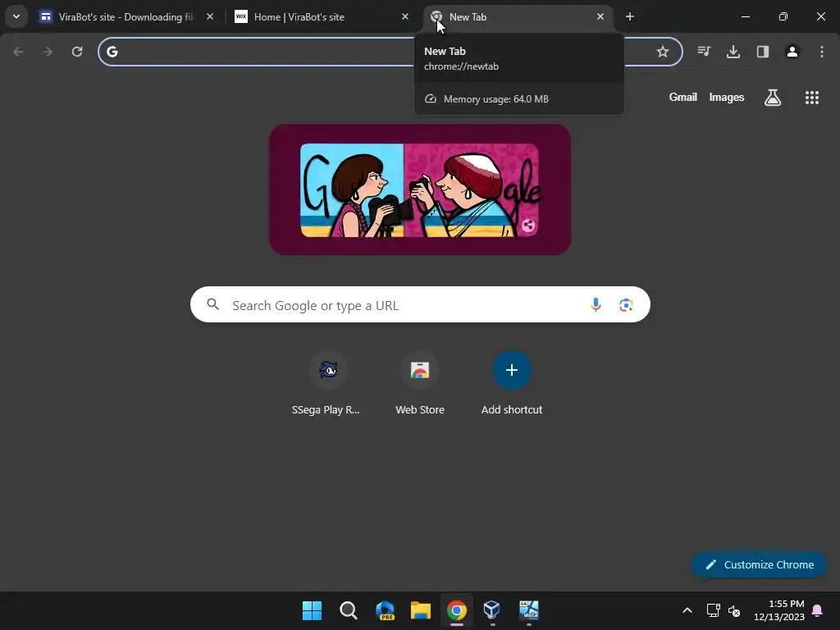Open the network tray icon

(713, 610)
